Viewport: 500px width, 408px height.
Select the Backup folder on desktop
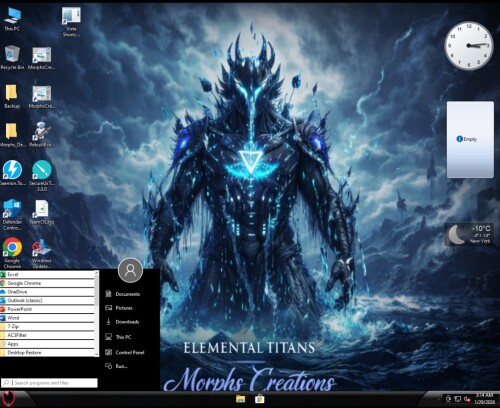(x=12, y=96)
